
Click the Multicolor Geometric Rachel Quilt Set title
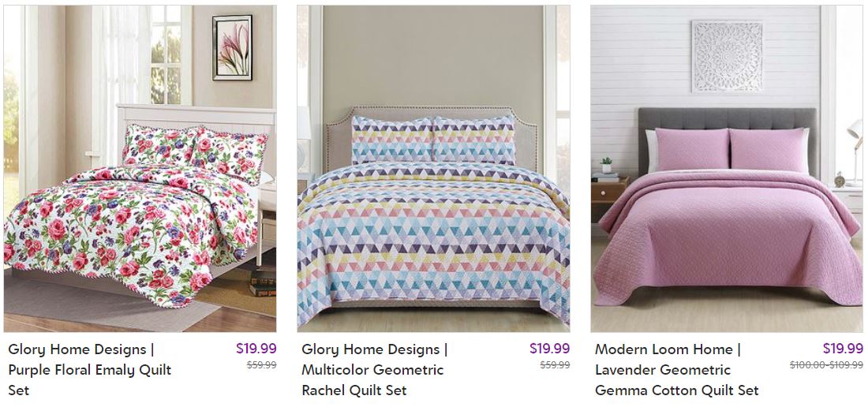click(x=374, y=369)
